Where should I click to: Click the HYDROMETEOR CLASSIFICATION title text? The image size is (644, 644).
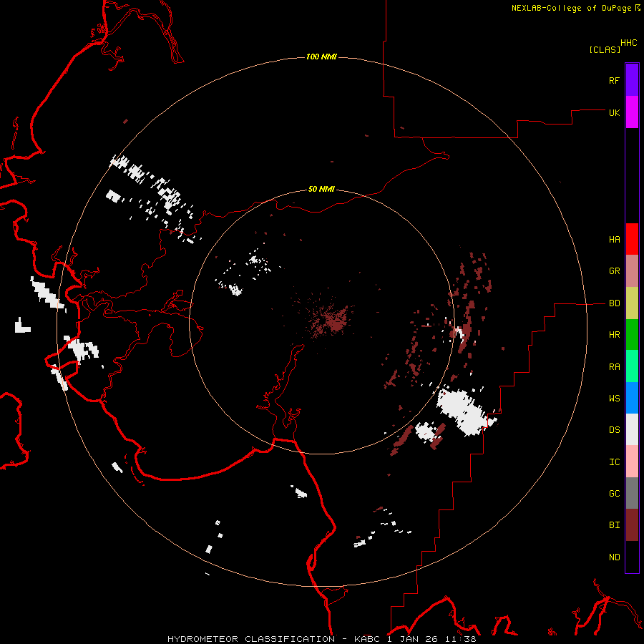tap(251, 639)
